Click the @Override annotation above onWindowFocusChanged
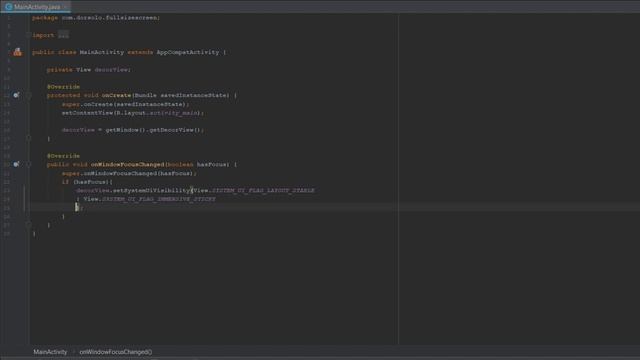640x360 pixels. tap(63, 156)
